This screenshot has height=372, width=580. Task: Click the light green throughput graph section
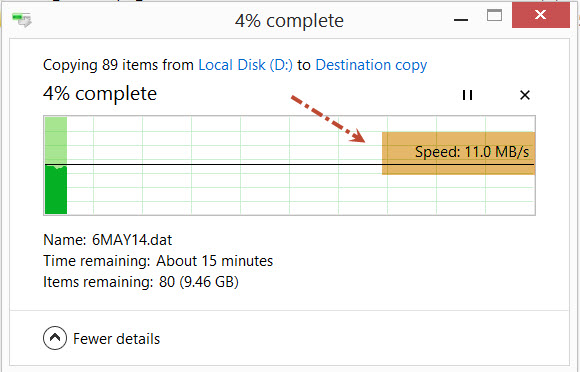56,141
